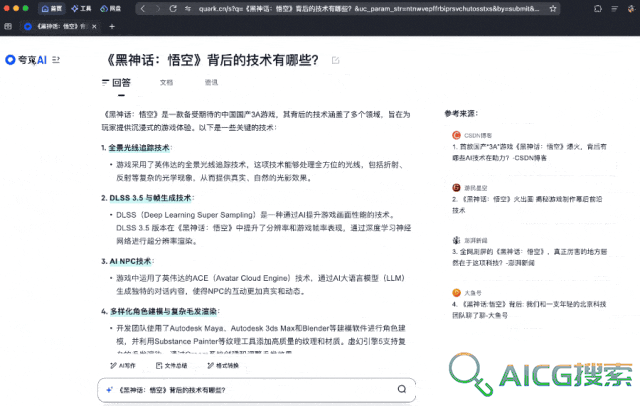The height and width of the screenshot is (406, 640).
Task: Click the edit icon beside the question title
Action: 336,60
